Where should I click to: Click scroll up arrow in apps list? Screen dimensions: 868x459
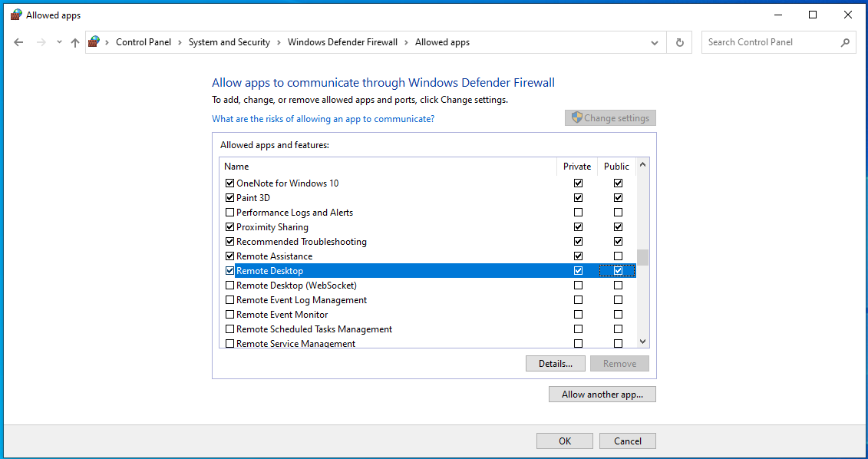642,164
